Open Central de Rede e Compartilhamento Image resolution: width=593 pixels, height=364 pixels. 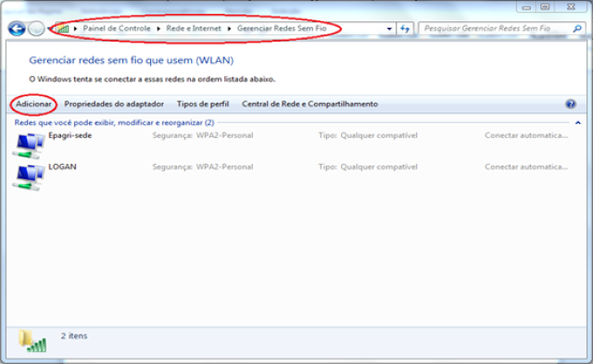[x=309, y=104]
